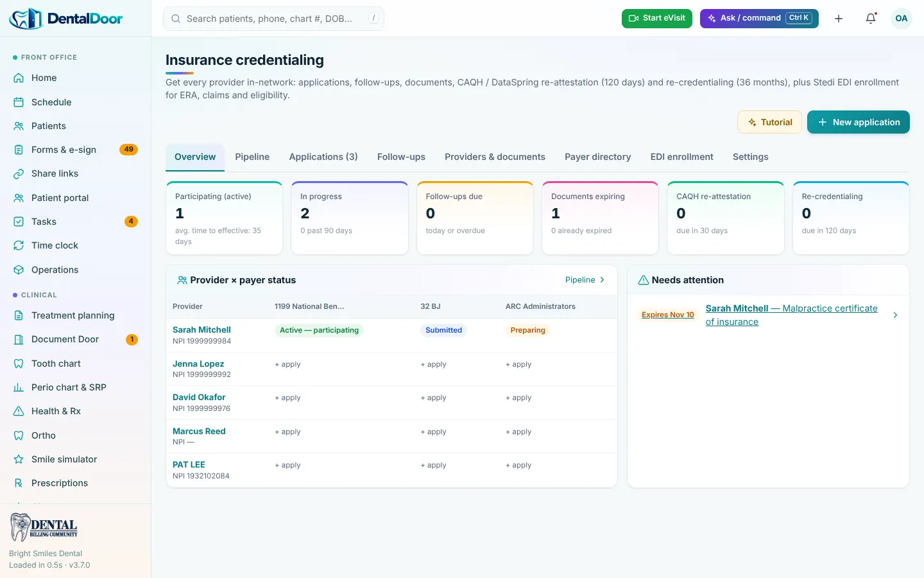
Task: Switch to the Pipeline tab
Action: [252, 157]
